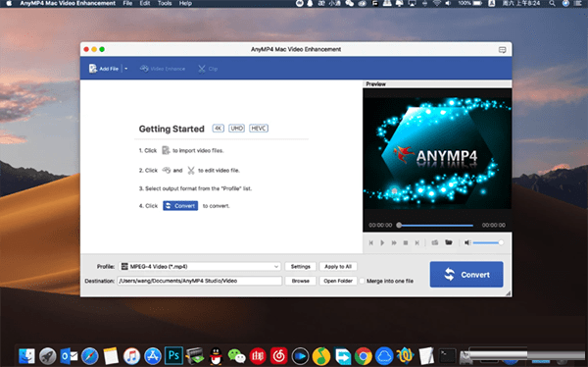Open Photoshop from the dock

pyautogui.click(x=173, y=355)
